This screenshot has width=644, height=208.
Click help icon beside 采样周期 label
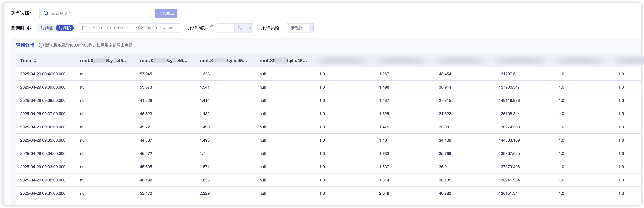click(x=211, y=26)
